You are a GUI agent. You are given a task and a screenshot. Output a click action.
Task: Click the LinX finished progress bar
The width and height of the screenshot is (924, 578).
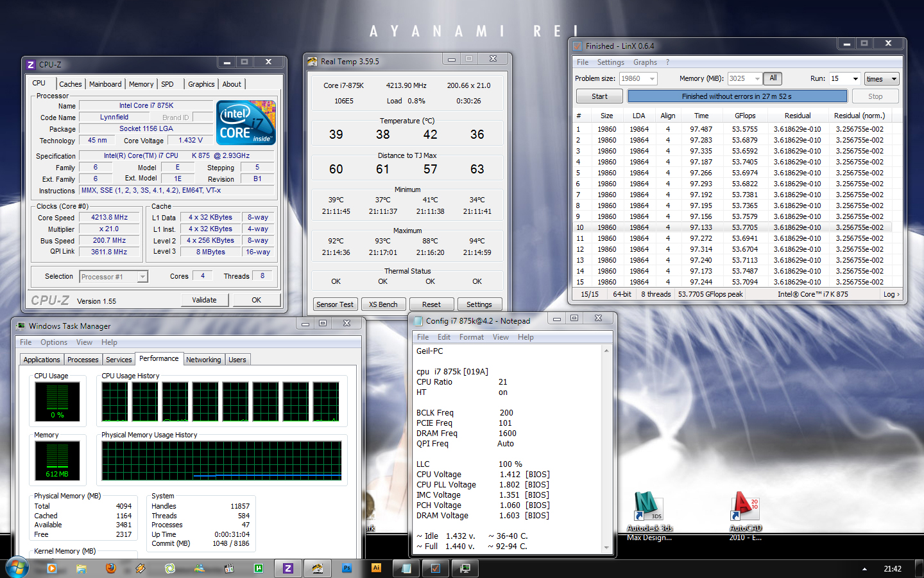pyautogui.click(x=737, y=96)
